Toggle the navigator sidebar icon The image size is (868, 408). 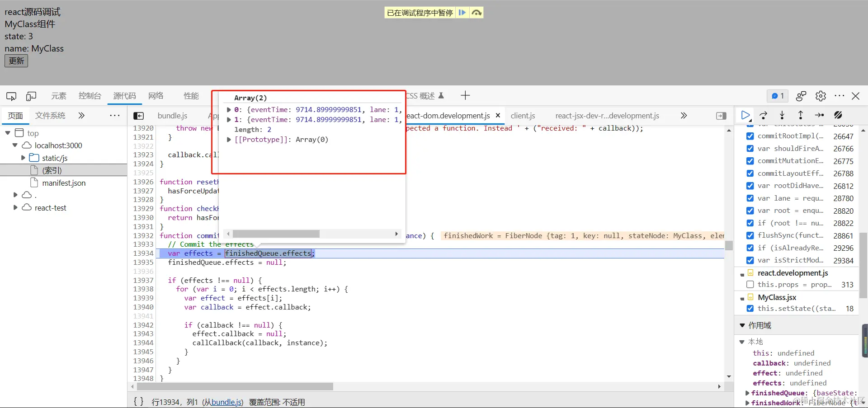[x=139, y=116]
